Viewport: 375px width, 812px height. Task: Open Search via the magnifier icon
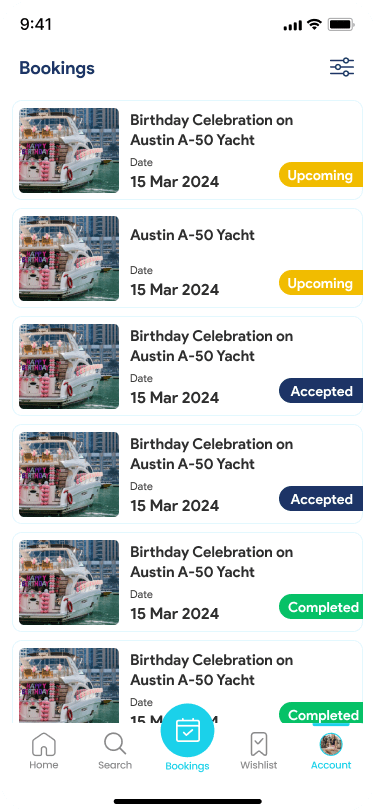coord(115,744)
